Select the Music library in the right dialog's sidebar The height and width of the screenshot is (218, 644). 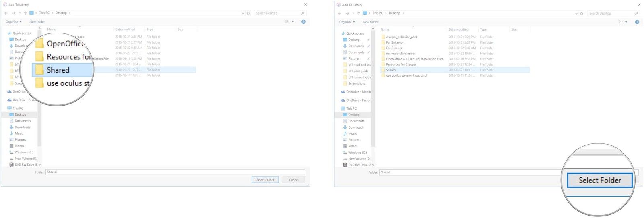(352, 133)
